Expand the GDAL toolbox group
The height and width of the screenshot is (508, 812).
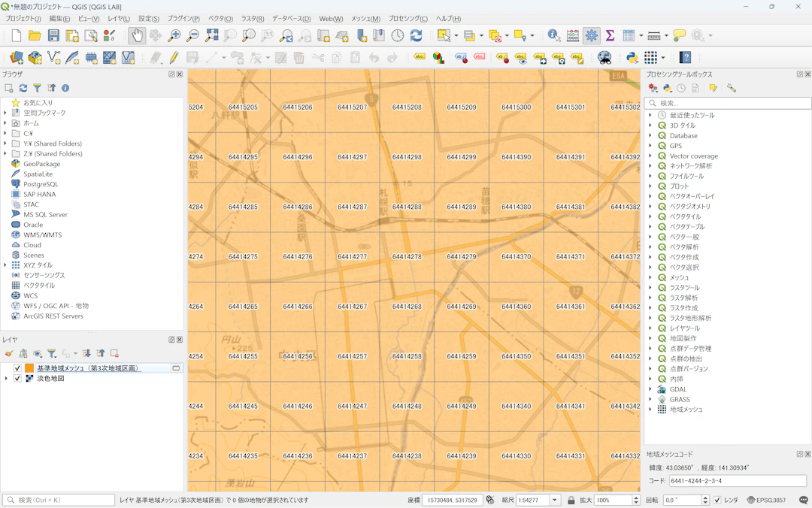pyautogui.click(x=650, y=389)
